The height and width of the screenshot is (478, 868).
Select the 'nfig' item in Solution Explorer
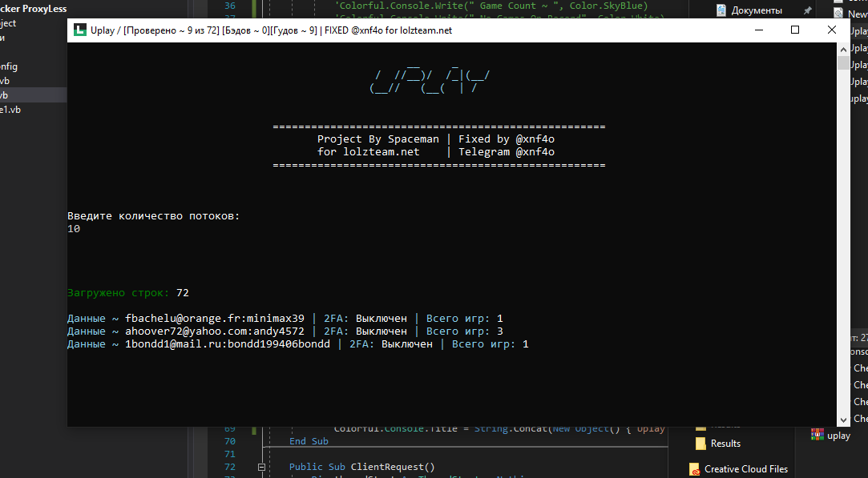(9, 66)
